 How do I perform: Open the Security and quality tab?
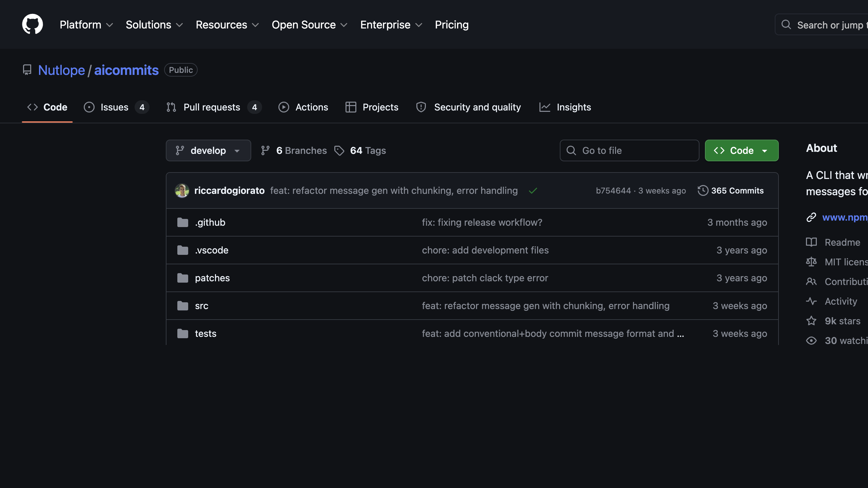pos(469,107)
